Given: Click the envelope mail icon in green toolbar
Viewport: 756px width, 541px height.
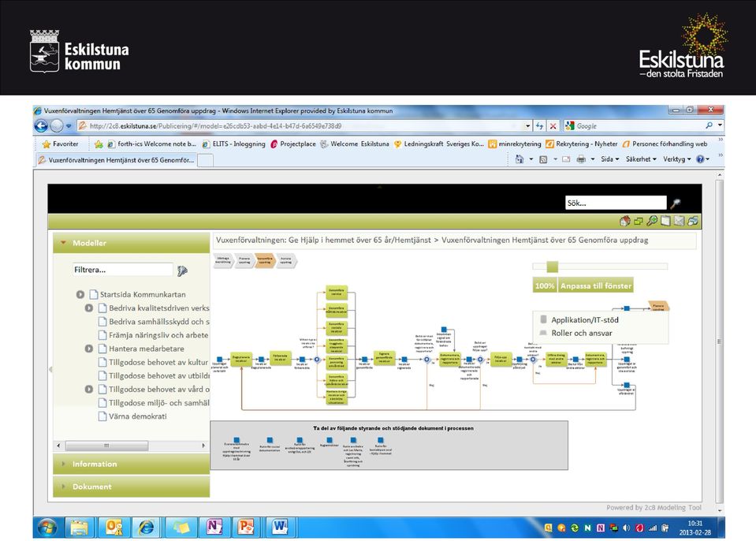Looking at the screenshot, I should pyautogui.click(x=679, y=221).
